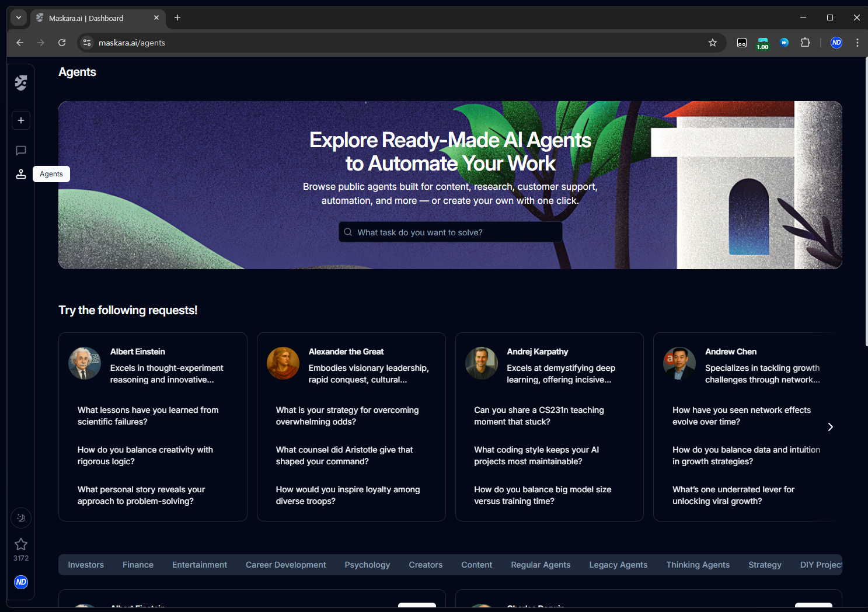
Task: Reload the maskara.ai page
Action: (x=62, y=43)
